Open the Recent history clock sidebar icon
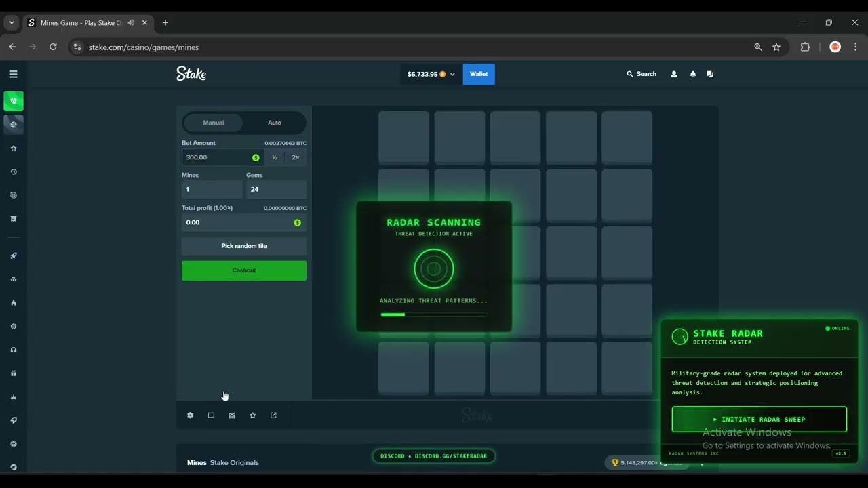 point(14,172)
